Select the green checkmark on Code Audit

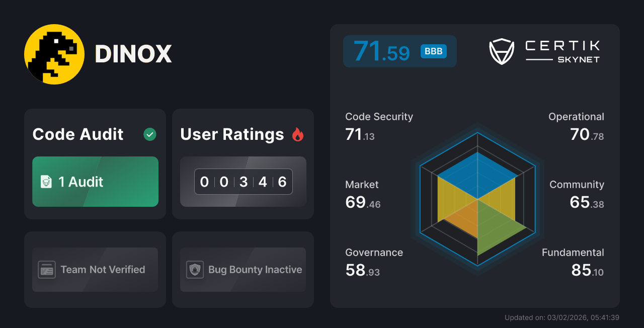(x=149, y=134)
